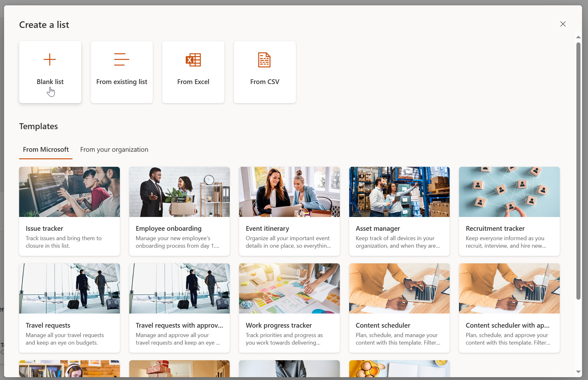
Task: Open the Event itinerary template image
Action: 289,192
